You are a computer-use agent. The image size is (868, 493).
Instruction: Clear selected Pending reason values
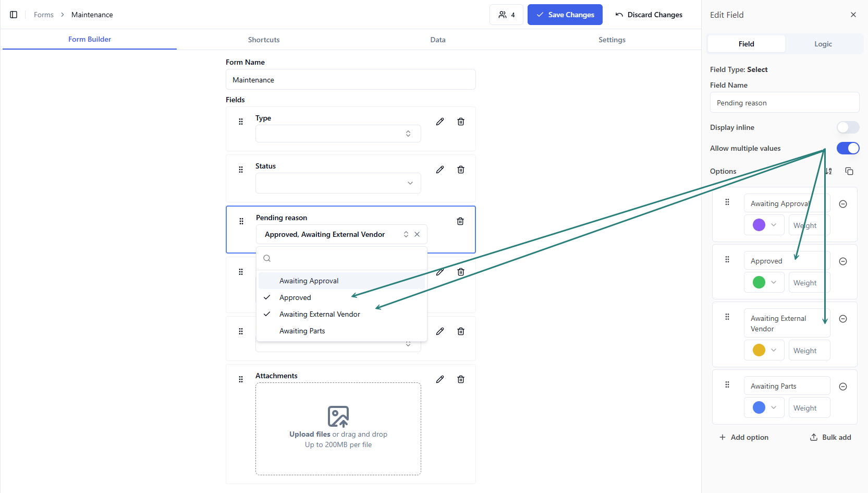pyautogui.click(x=417, y=234)
